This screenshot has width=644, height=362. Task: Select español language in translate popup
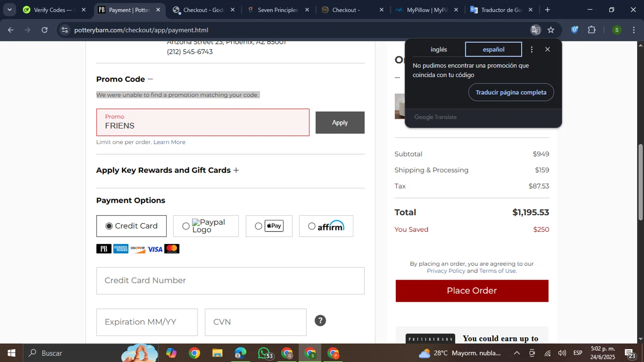click(x=494, y=49)
